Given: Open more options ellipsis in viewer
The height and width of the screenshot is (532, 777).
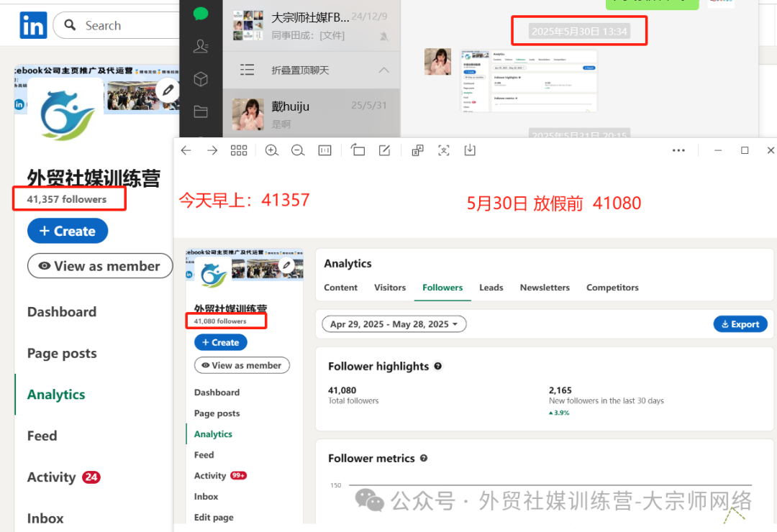Looking at the screenshot, I should [x=678, y=150].
